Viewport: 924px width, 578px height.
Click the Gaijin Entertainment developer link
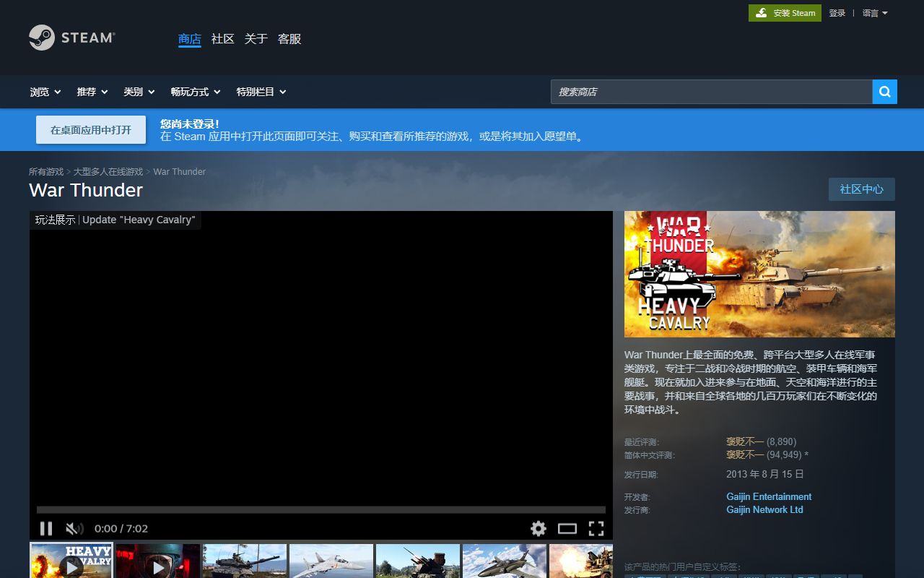(769, 496)
